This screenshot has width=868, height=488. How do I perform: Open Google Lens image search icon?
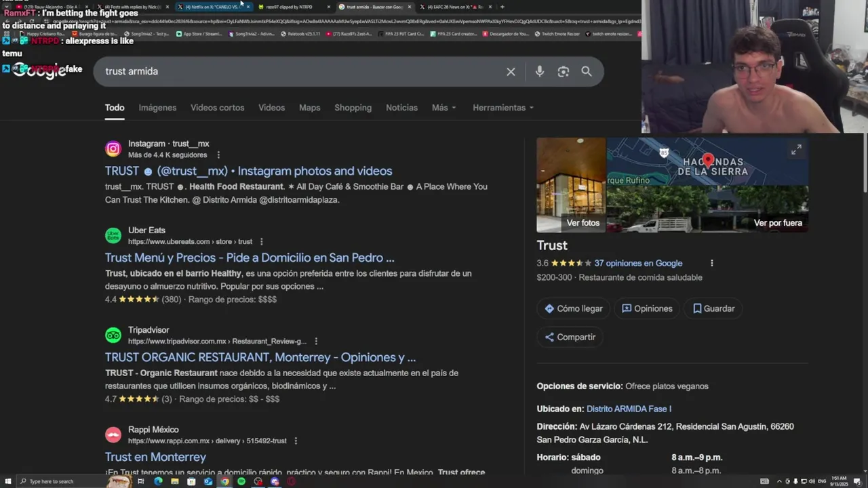pyautogui.click(x=564, y=72)
